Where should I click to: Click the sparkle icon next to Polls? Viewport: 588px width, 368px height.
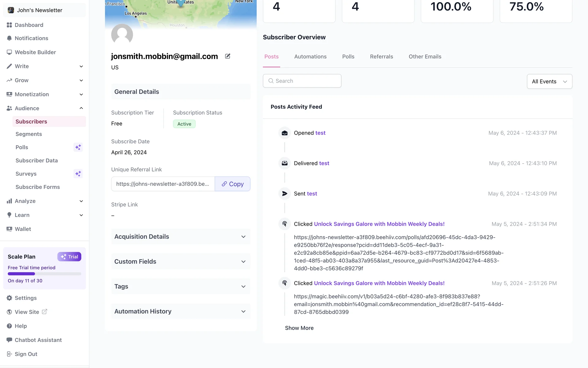[x=78, y=147]
